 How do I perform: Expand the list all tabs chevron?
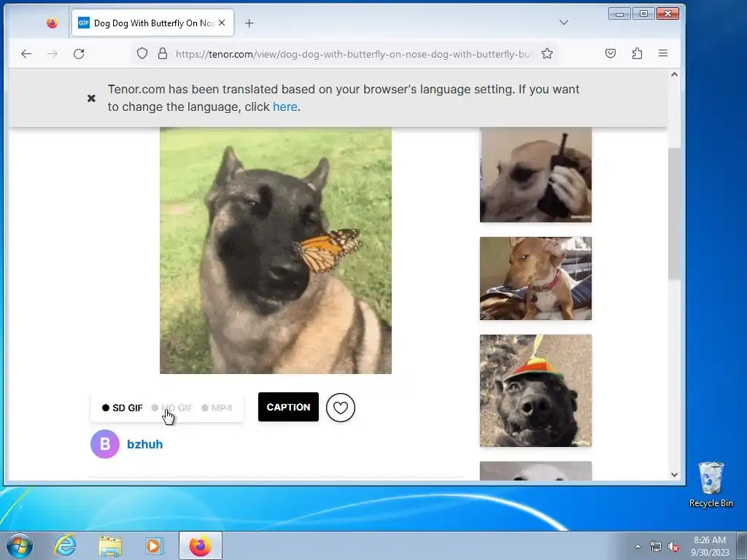pyautogui.click(x=564, y=23)
